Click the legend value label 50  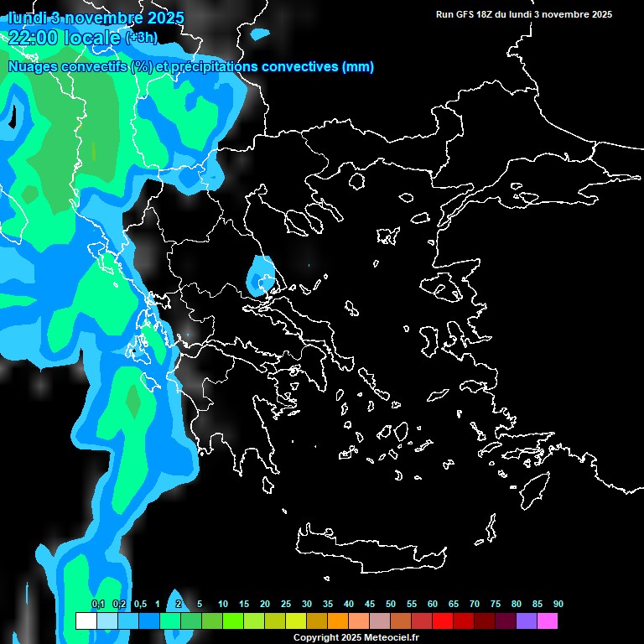[x=391, y=604]
